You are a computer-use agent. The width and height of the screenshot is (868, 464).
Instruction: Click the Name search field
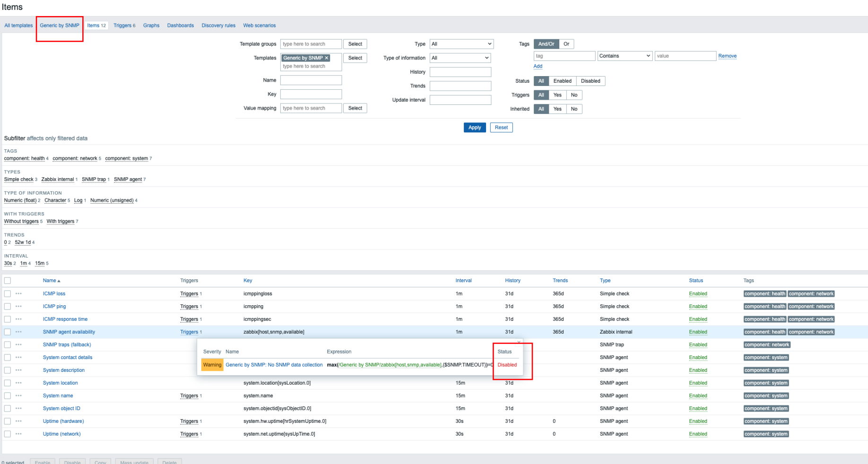[311, 80]
